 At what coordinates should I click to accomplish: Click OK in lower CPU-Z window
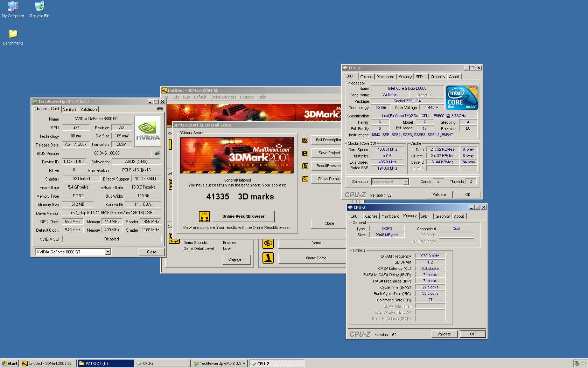tap(472, 334)
